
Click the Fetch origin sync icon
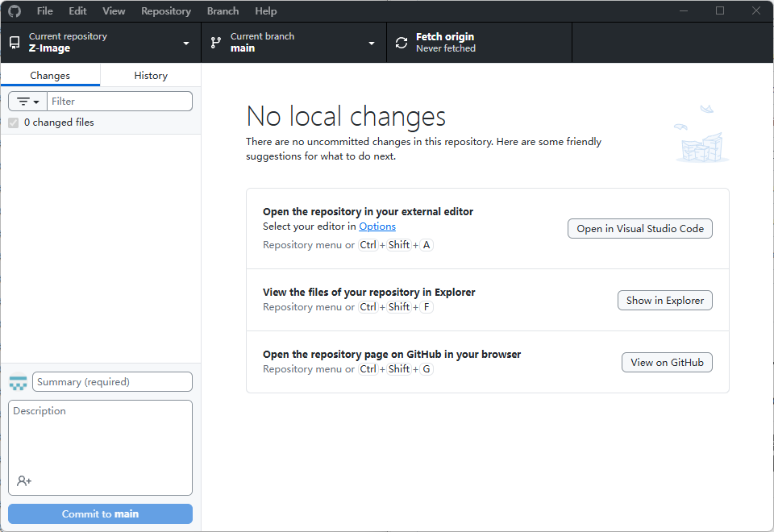pos(402,43)
